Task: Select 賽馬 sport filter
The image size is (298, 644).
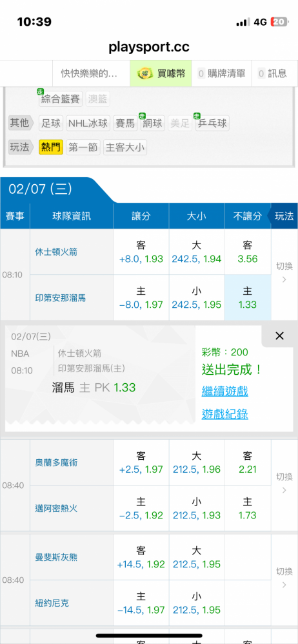Action: [x=125, y=123]
